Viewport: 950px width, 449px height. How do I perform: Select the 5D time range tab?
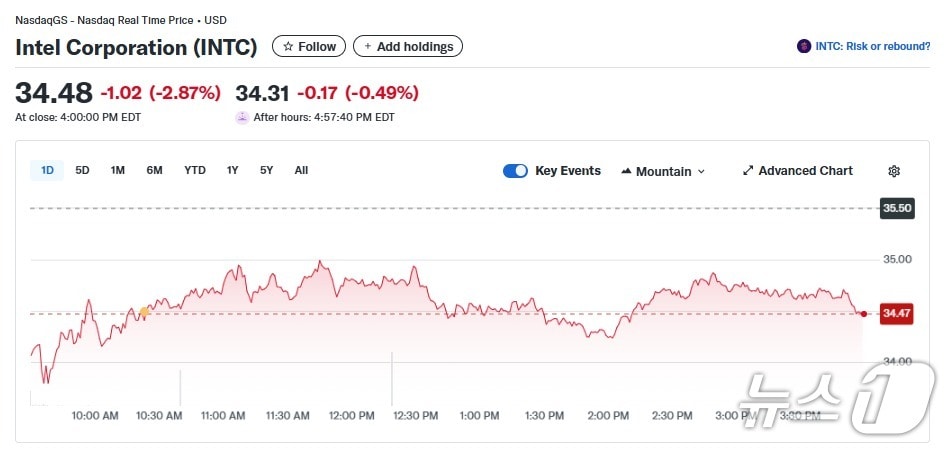click(83, 170)
